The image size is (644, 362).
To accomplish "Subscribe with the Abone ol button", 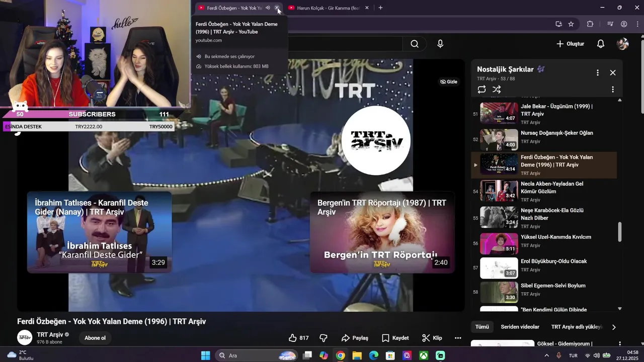I will click(95, 338).
